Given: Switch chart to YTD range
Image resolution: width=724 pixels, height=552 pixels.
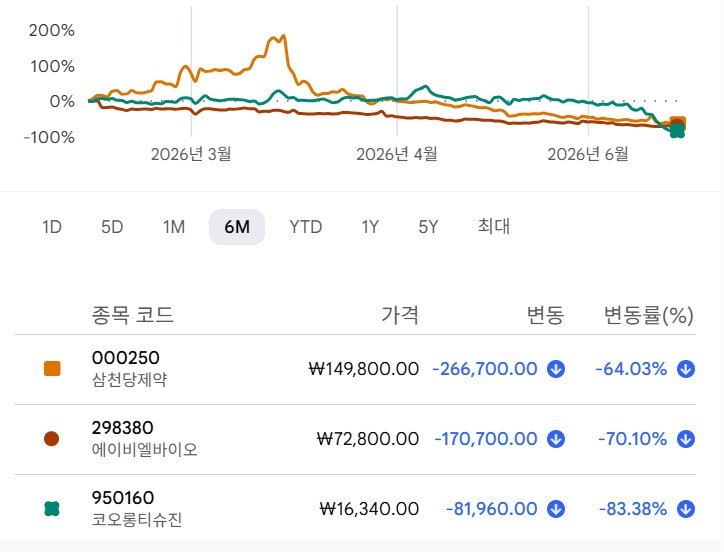Looking at the screenshot, I should coord(305,227).
